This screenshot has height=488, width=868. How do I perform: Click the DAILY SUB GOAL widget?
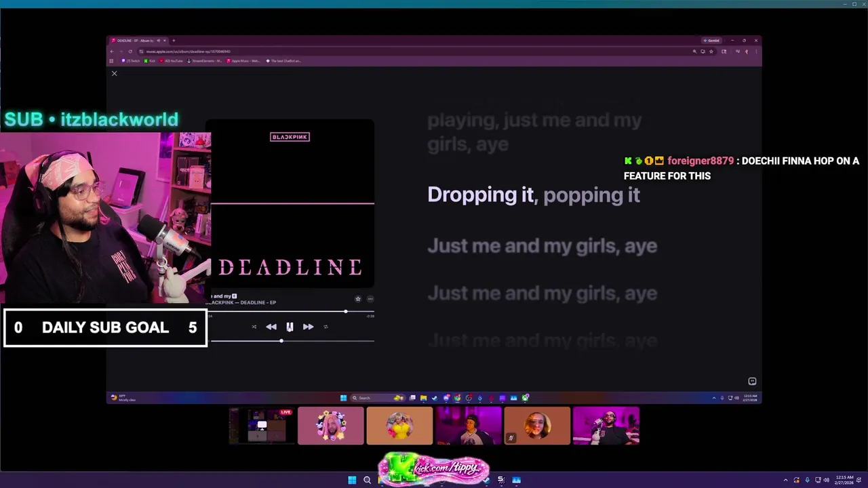coord(105,328)
